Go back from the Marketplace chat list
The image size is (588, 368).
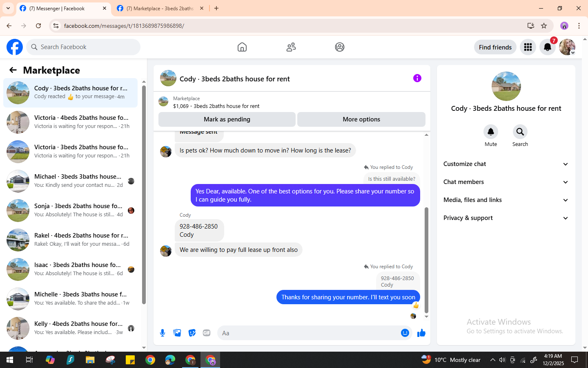13,70
